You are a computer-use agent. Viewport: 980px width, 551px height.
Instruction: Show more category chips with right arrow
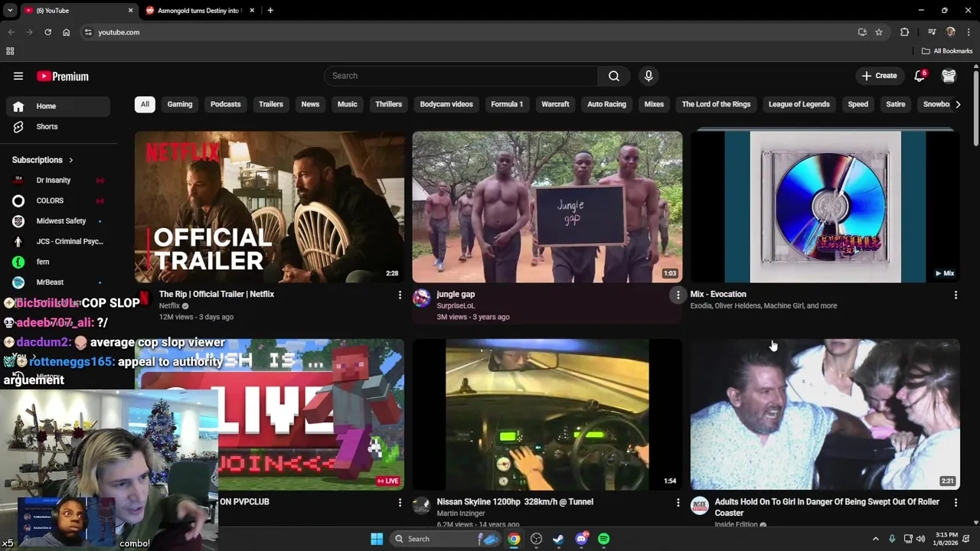[x=957, y=104]
